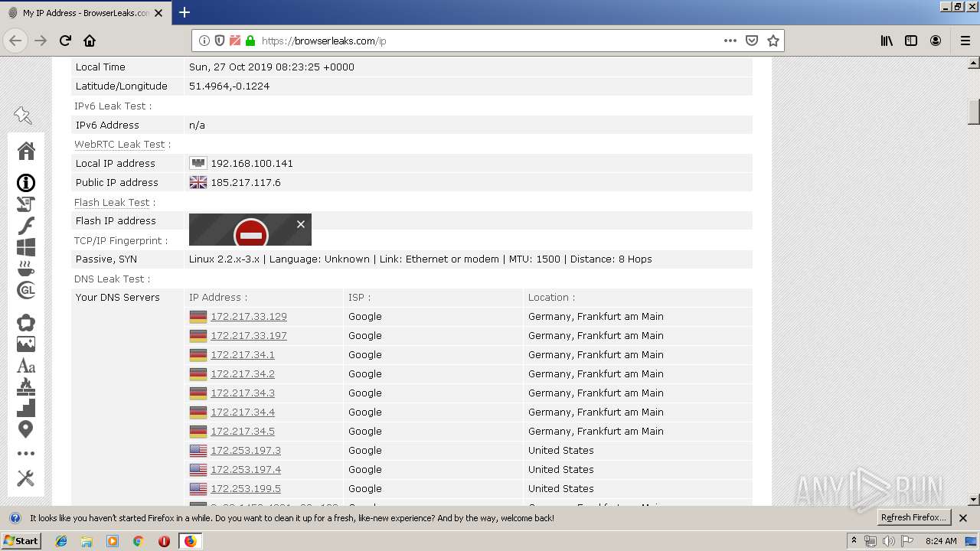Open the Library bookmarks icon
Image resolution: width=980 pixels, height=551 pixels.
coord(887,41)
